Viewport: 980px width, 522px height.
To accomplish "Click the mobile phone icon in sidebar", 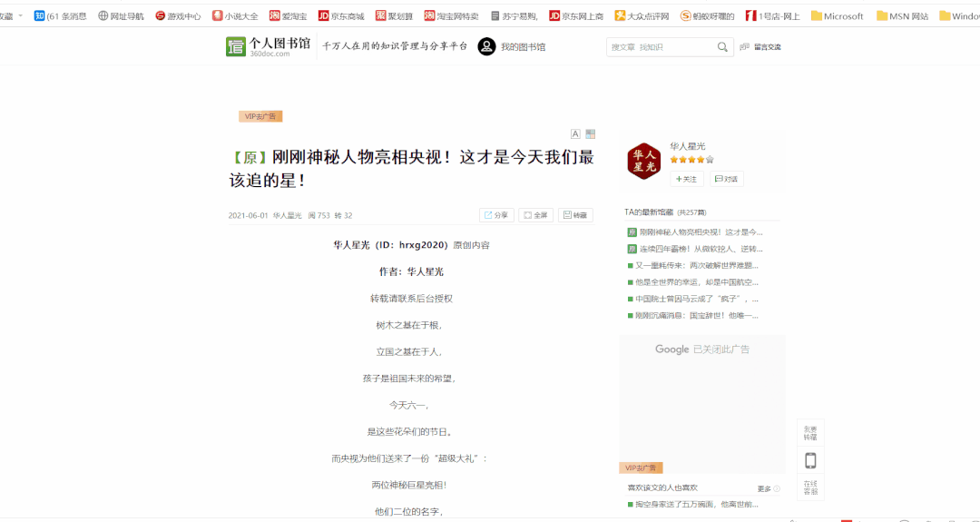I will click(x=810, y=460).
